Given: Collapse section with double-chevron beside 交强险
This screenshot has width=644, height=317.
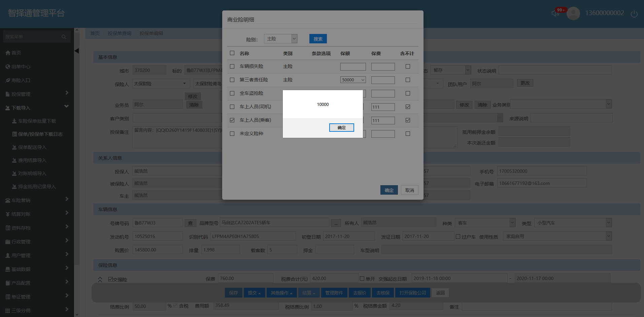Looking at the screenshot, I should [100, 279].
